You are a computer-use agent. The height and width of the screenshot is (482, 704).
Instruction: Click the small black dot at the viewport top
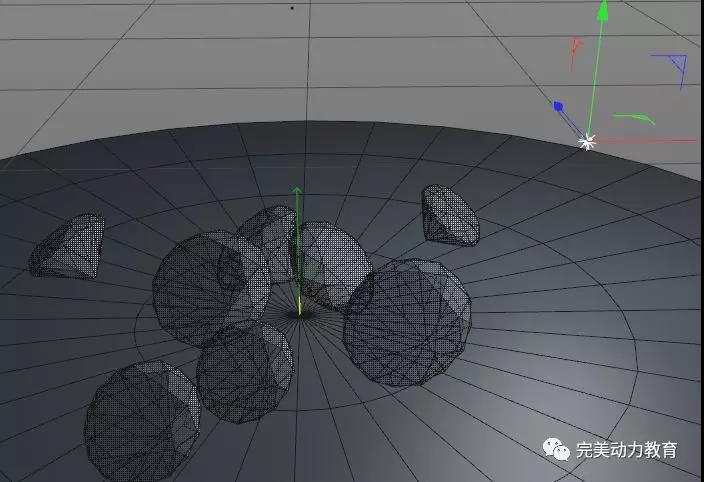tap(292, 8)
